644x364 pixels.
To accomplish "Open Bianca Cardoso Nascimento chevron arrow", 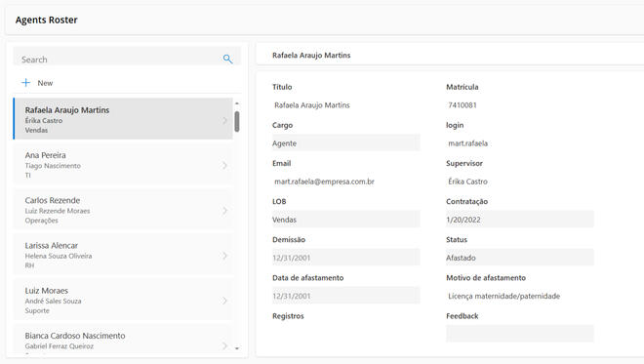I will 224,345.
